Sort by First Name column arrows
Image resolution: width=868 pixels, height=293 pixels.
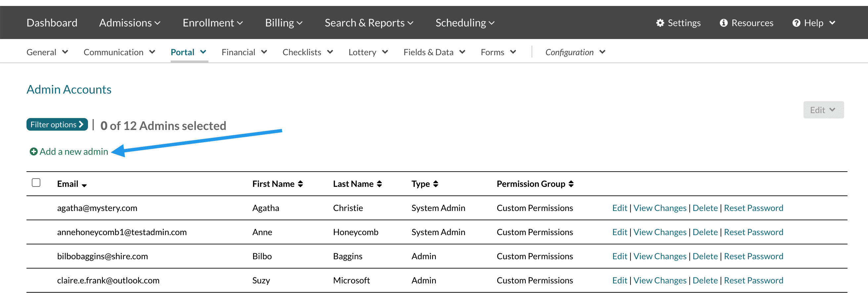pyautogui.click(x=300, y=184)
